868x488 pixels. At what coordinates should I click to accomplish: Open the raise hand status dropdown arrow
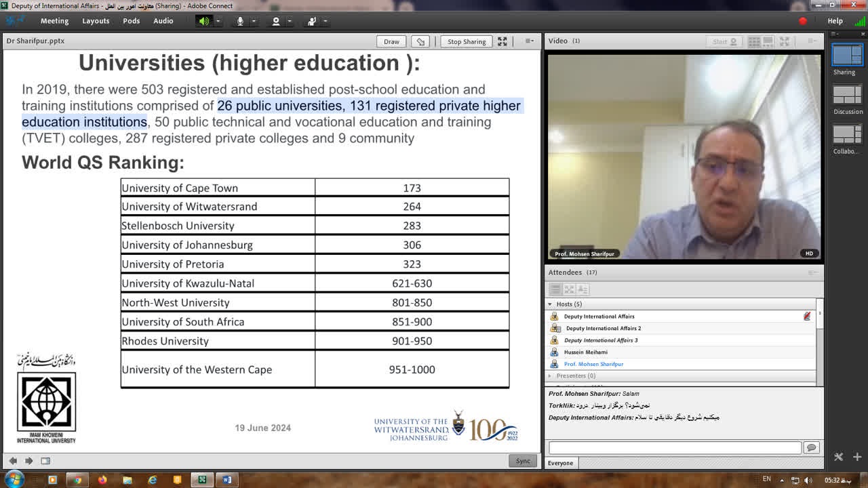pos(325,21)
